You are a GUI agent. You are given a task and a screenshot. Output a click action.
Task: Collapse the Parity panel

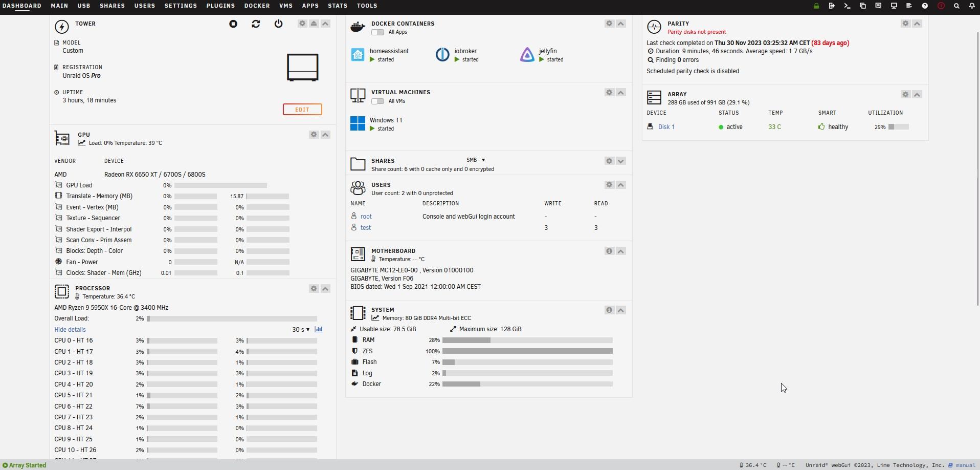(917, 24)
